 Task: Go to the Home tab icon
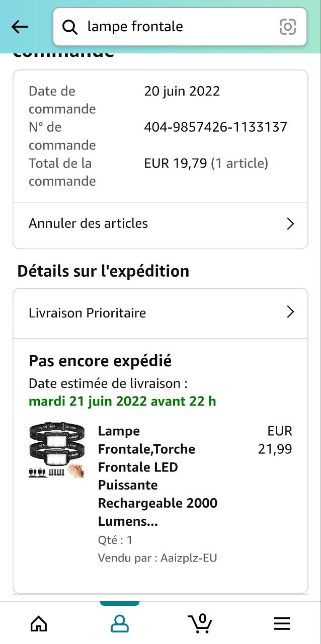(39, 624)
